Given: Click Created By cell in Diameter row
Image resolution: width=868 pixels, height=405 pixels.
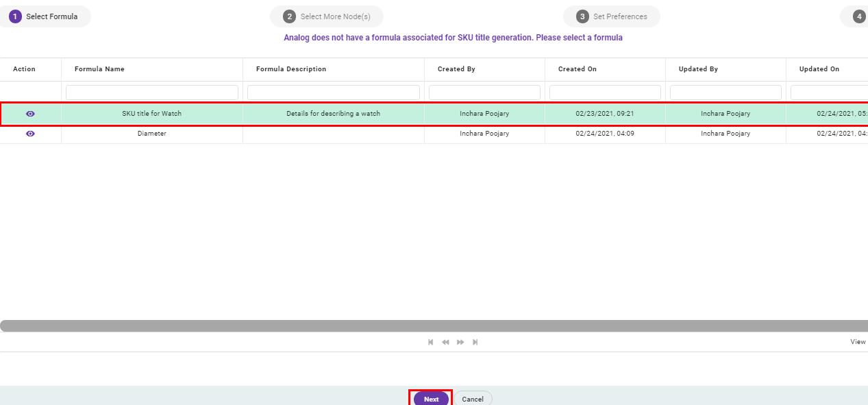Looking at the screenshot, I should 484,134.
